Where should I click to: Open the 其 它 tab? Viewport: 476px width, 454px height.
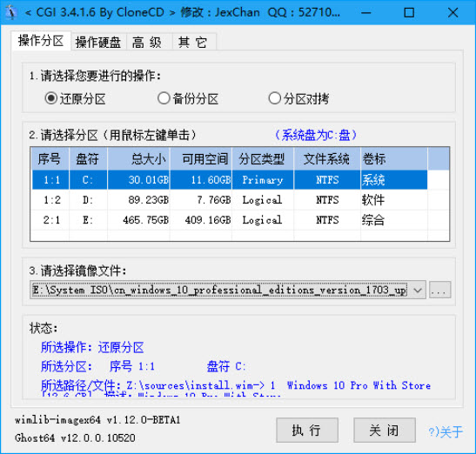tap(194, 42)
